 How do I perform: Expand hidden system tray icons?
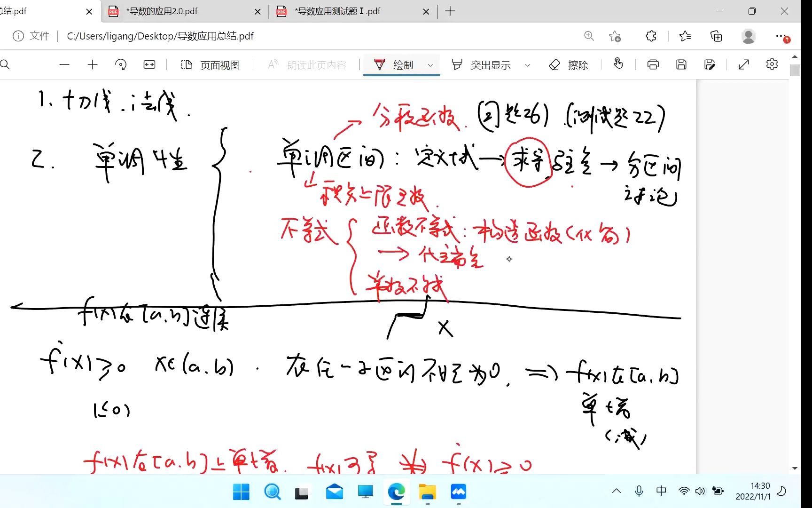(x=616, y=491)
